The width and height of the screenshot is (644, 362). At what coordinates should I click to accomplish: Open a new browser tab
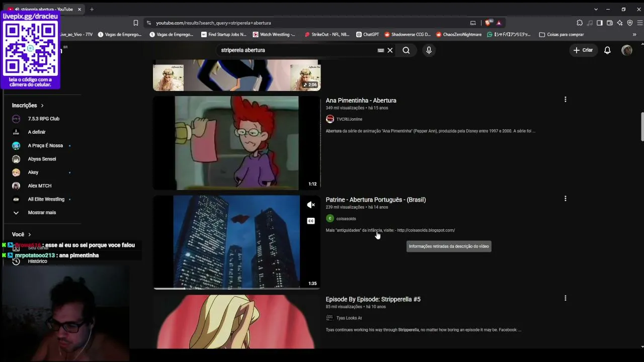[92, 9]
